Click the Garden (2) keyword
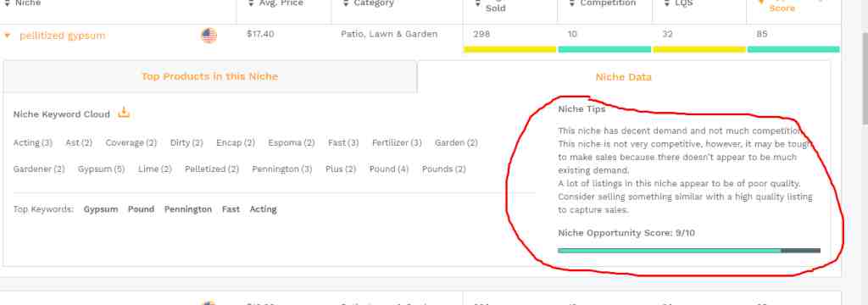868x305 pixels. (456, 143)
